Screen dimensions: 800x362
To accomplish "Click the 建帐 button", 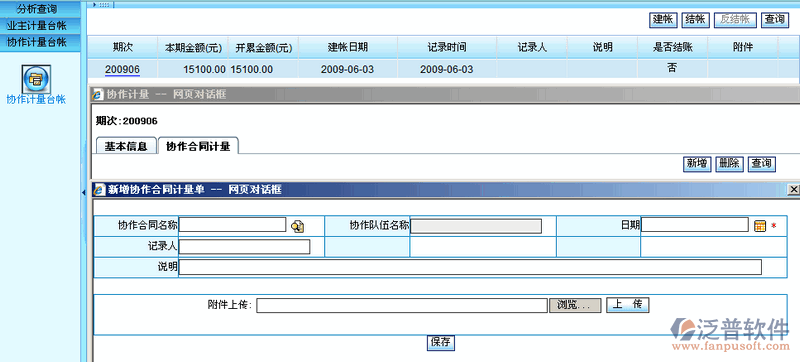I will pyautogui.click(x=663, y=20).
